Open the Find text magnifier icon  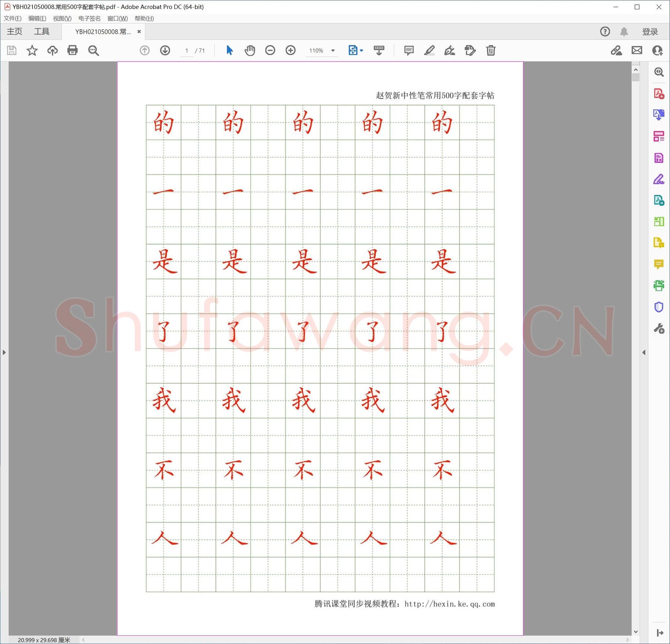tap(93, 50)
